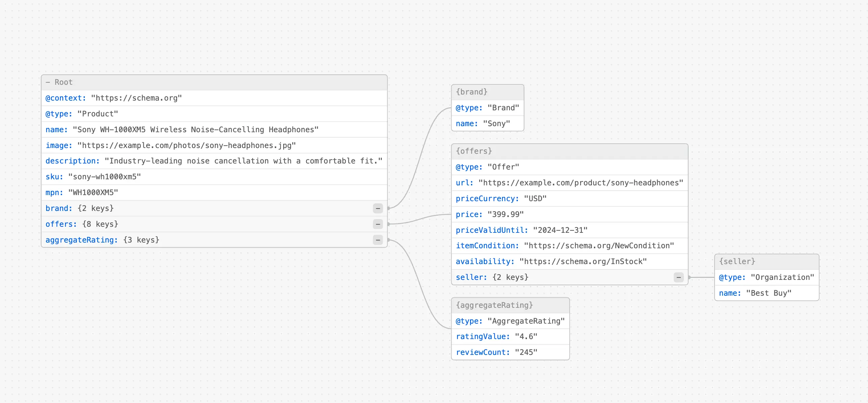Click the offers: {8 keys} label
This screenshot has width=868, height=403.
[x=82, y=224]
